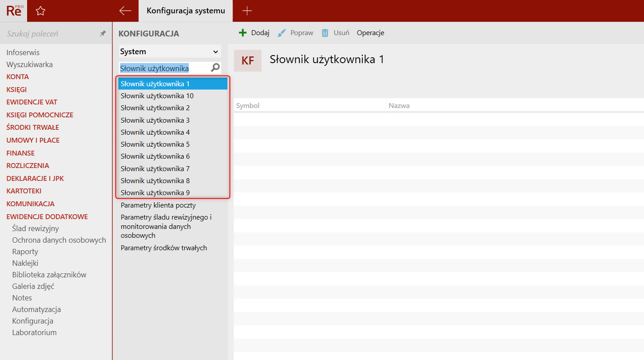Open Wyszukiwarka in the sidebar
The width and height of the screenshot is (644, 360).
tap(30, 64)
